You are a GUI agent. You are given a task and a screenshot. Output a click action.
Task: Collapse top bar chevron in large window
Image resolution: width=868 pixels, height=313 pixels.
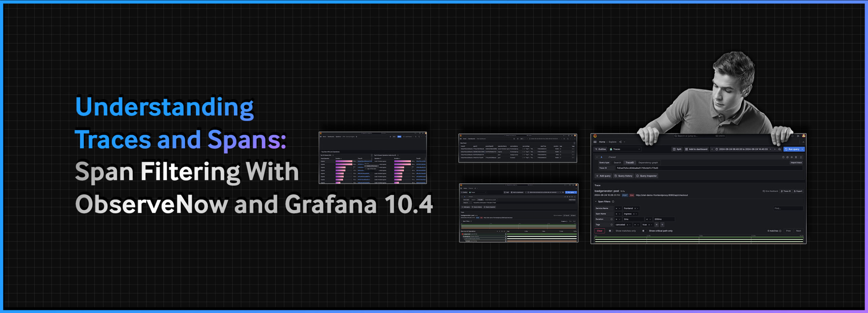pos(803,142)
